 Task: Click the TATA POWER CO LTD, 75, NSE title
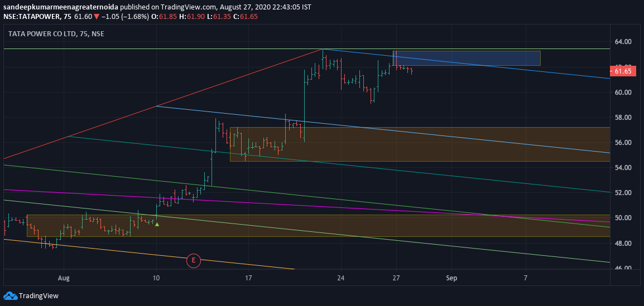[56, 34]
